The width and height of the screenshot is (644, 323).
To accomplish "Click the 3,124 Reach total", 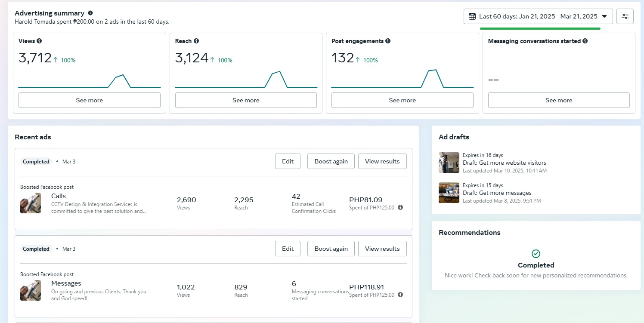I will [x=192, y=58].
